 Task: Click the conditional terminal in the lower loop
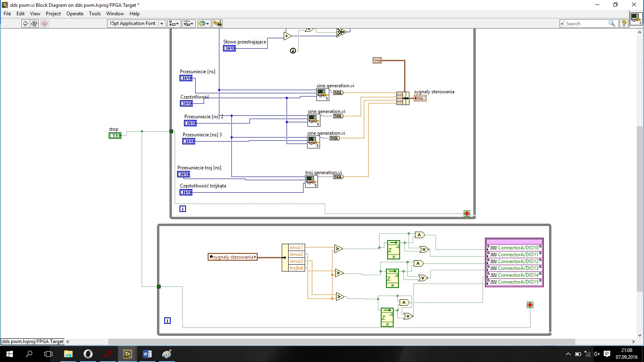(530, 305)
